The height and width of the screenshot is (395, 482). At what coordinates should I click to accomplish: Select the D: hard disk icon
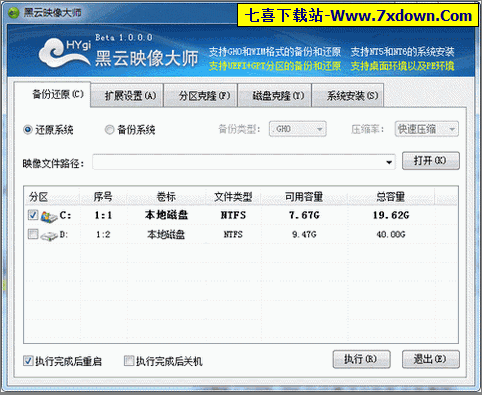point(49,236)
